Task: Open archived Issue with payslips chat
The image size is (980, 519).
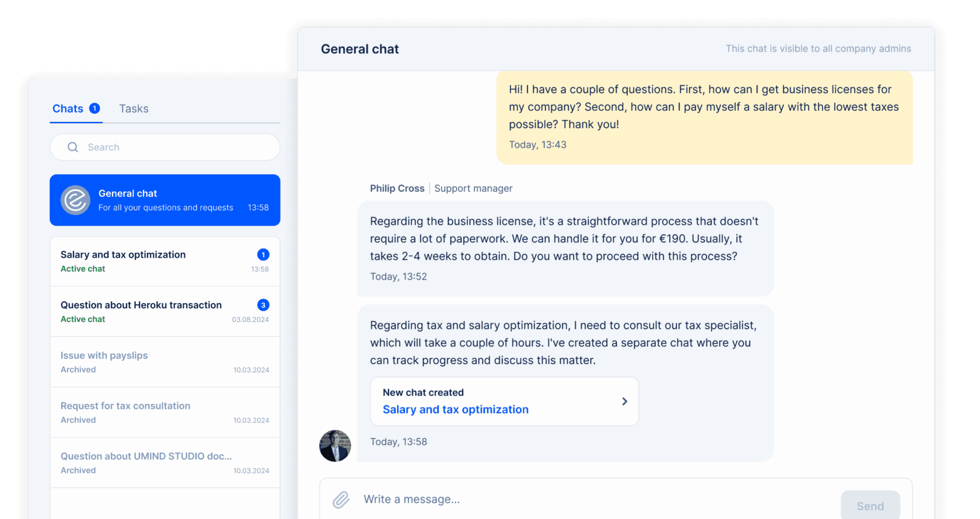Action: click(x=165, y=362)
